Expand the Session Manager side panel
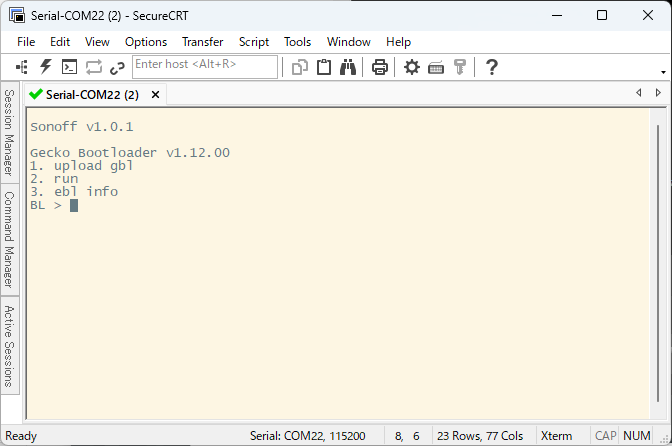The height and width of the screenshot is (446, 672). (9, 132)
